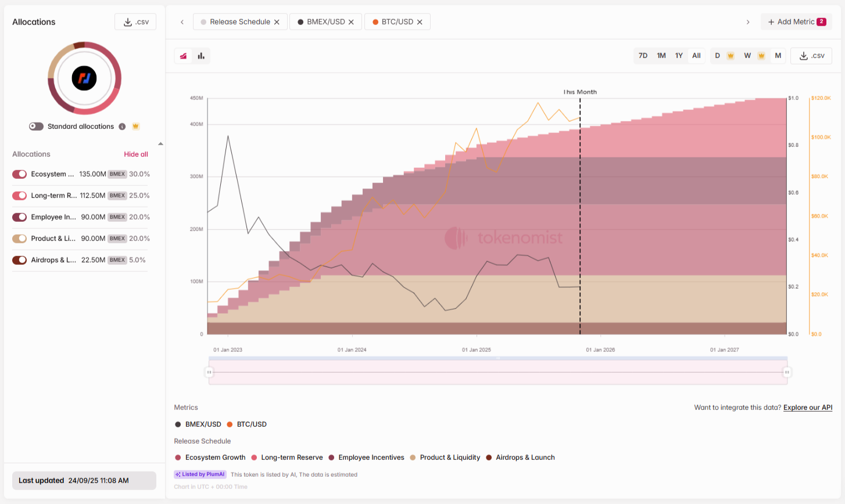Click the left handle of the range slider

tap(209, 372)
